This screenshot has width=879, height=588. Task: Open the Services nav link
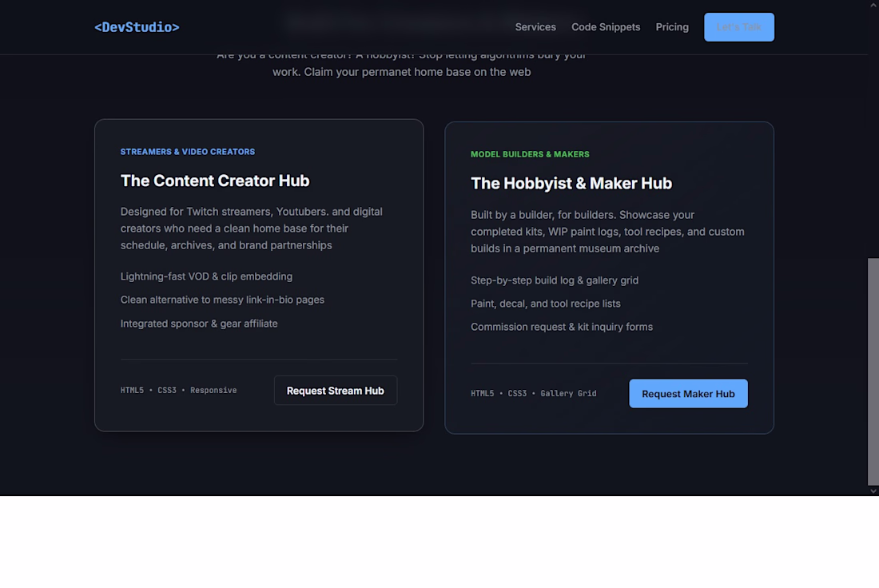[535, 27]
